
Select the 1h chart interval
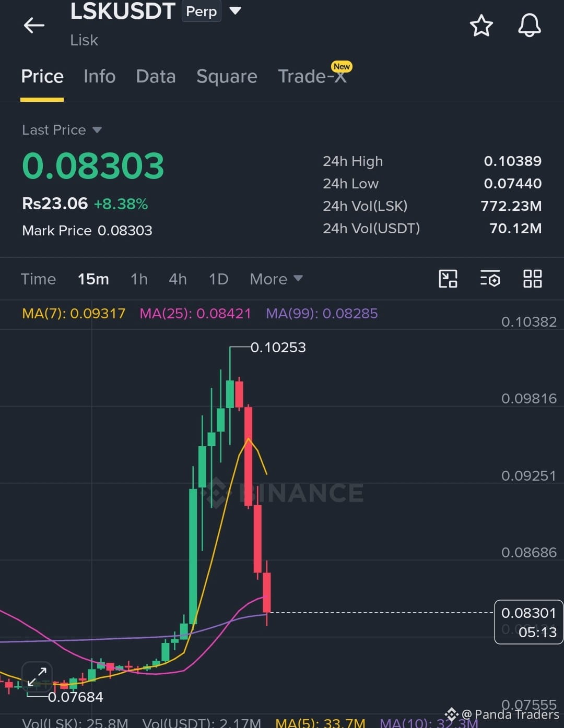click(x=139, y=279)
